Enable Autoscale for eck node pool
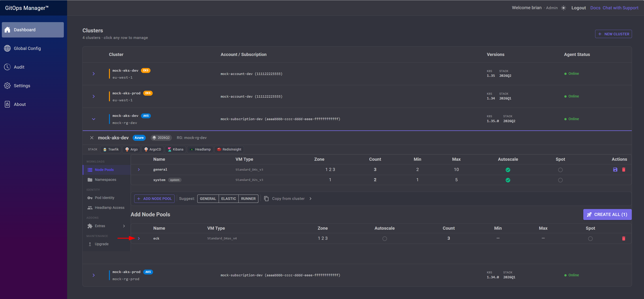 [385, 239]
